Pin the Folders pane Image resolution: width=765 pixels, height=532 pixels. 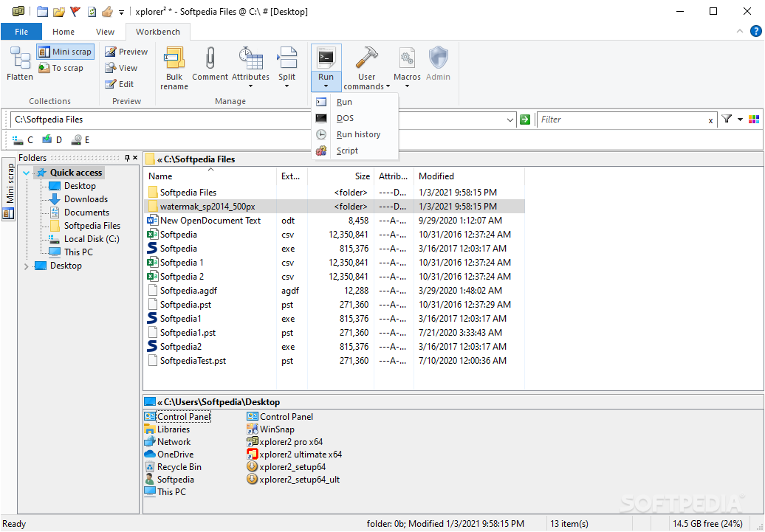127,157
